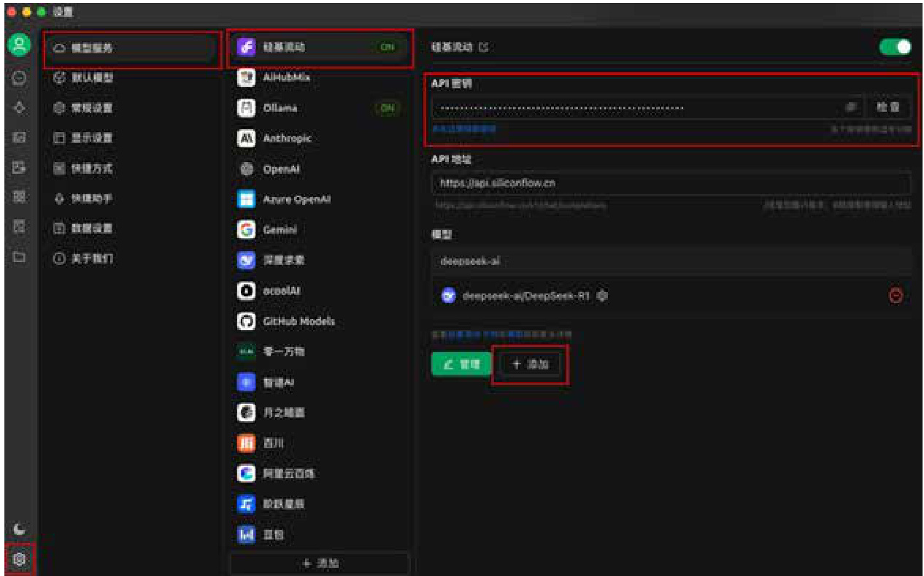Open the gear settings for DeepSeek-R1 model
The image size is (924, 576).
pyautogui.click(x=602, y=296)
